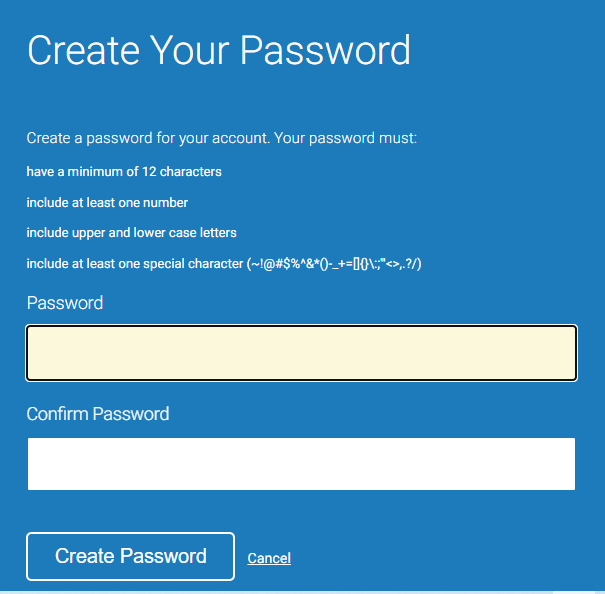Click the minimum of 12 characters rule
This screenshot has height=594, width=605.
tap(124, 172)
